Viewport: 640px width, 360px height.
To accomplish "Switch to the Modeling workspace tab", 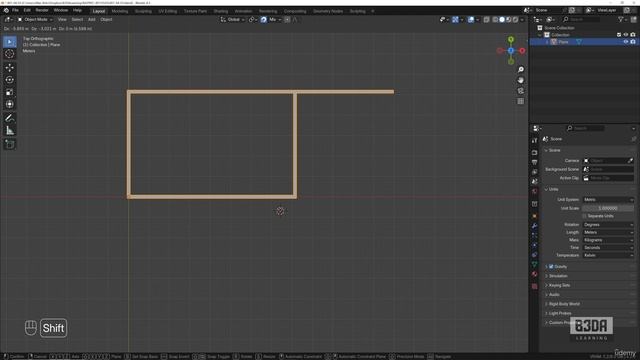I will click(x=120, y=11).
